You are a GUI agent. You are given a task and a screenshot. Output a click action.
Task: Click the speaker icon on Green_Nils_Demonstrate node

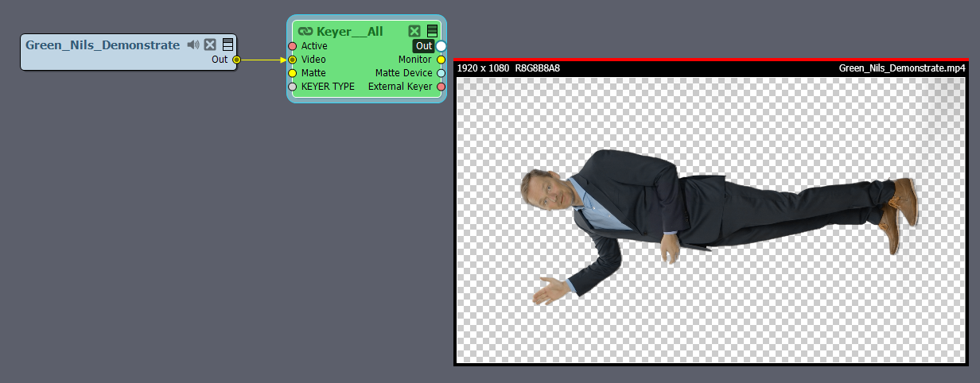tap(193, 45)
